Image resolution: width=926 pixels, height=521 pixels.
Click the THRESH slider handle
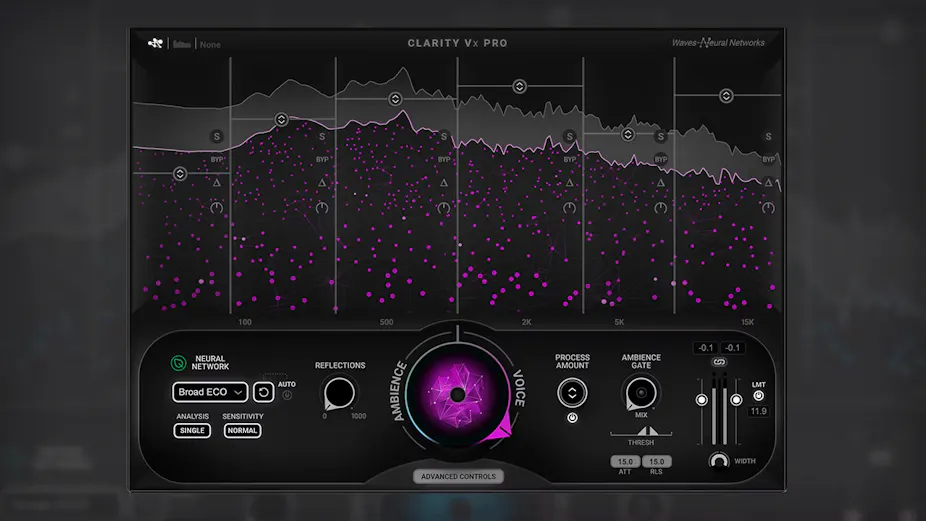(x=647, y=431)
